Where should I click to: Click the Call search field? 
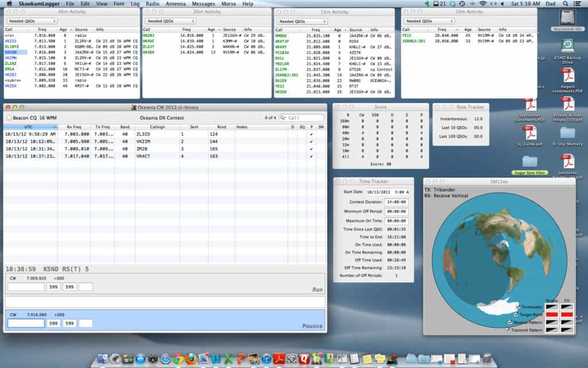[302, 118]
